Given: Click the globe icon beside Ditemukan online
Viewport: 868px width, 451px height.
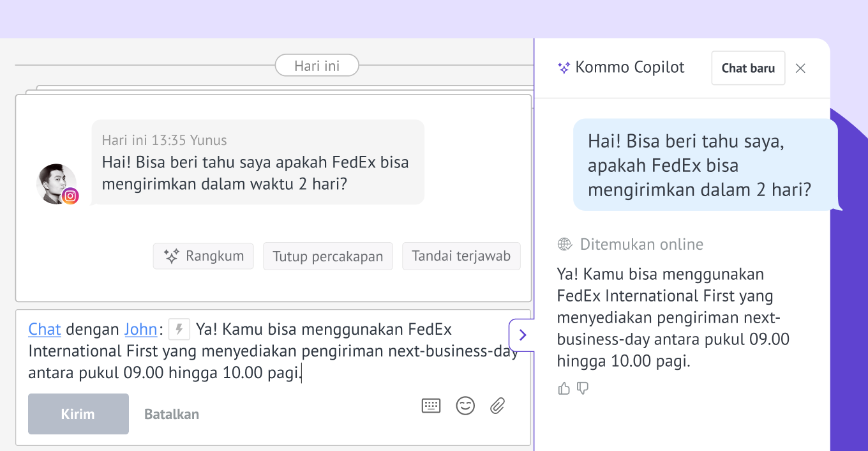Looking at the screenshot, I should (564, 244).
